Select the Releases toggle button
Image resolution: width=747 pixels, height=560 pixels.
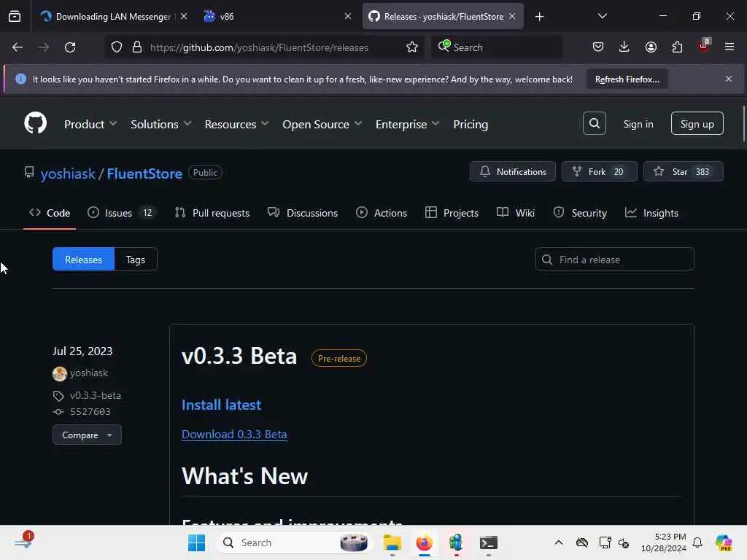pyautogui.click(x=83, y=259)
